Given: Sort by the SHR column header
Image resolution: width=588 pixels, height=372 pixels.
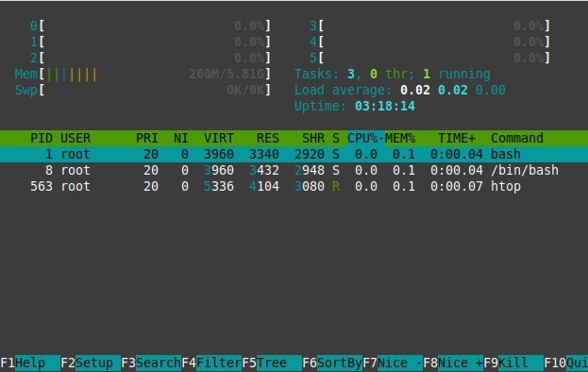Looking at the screenshot, I should pyautogui.click(x=313, y=139).
